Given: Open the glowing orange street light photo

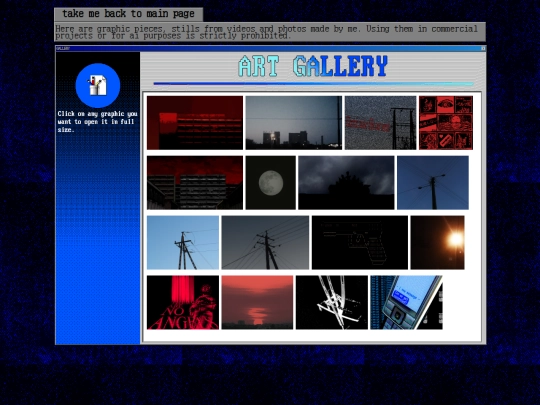Looking at the screenshot, I should click(x=437, y=242).
